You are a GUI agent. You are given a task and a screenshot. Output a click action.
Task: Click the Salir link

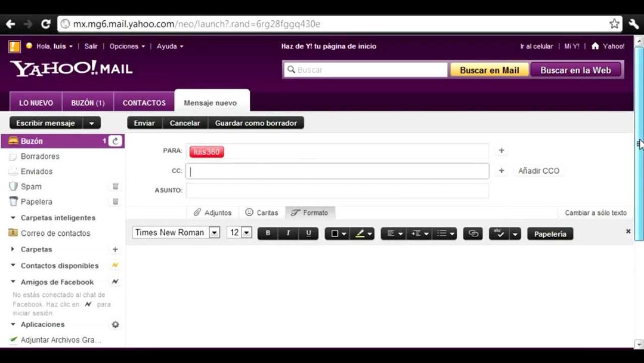[91, 46]
